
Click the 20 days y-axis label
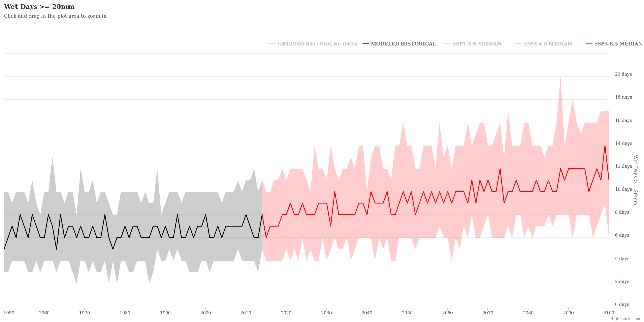pos(623,74)
